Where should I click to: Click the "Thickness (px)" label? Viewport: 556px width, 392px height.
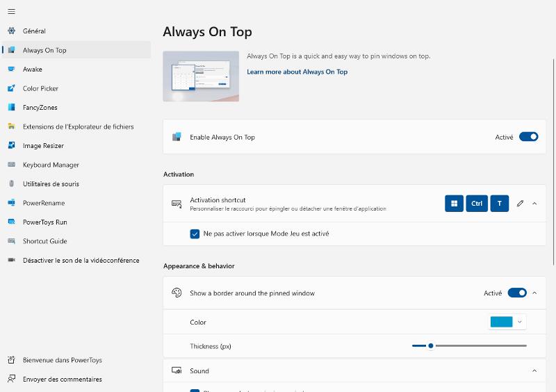211,346
